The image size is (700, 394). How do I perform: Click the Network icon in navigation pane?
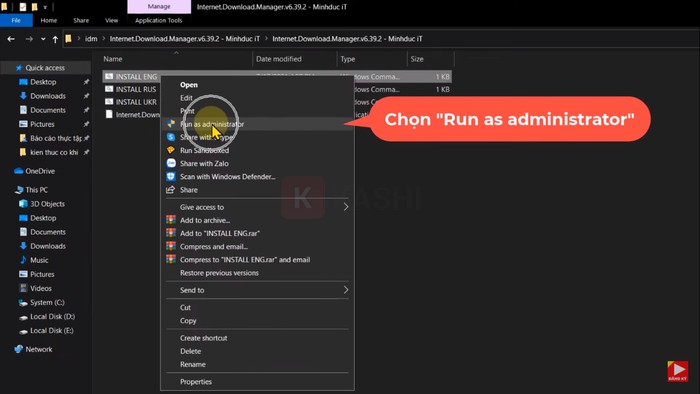point(18,349)
